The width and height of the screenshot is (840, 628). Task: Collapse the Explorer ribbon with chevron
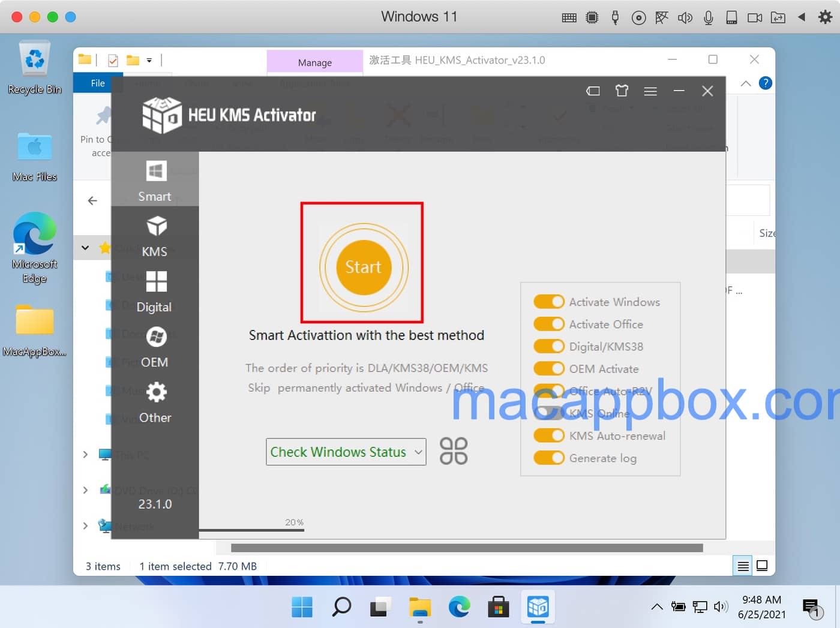point(746,83)
